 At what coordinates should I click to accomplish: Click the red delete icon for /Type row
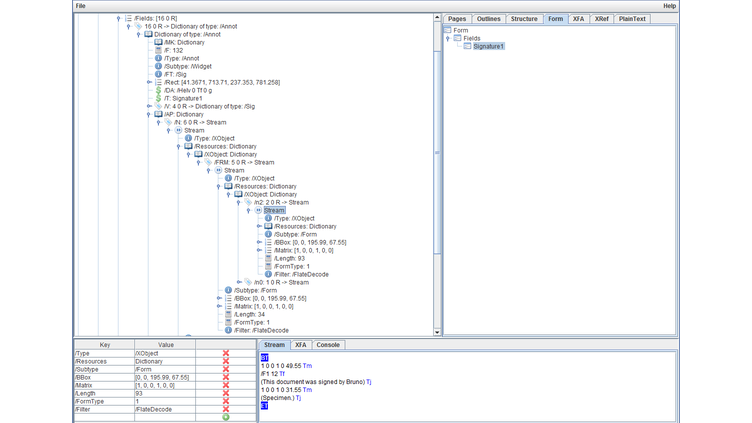[x=226, y=353]
